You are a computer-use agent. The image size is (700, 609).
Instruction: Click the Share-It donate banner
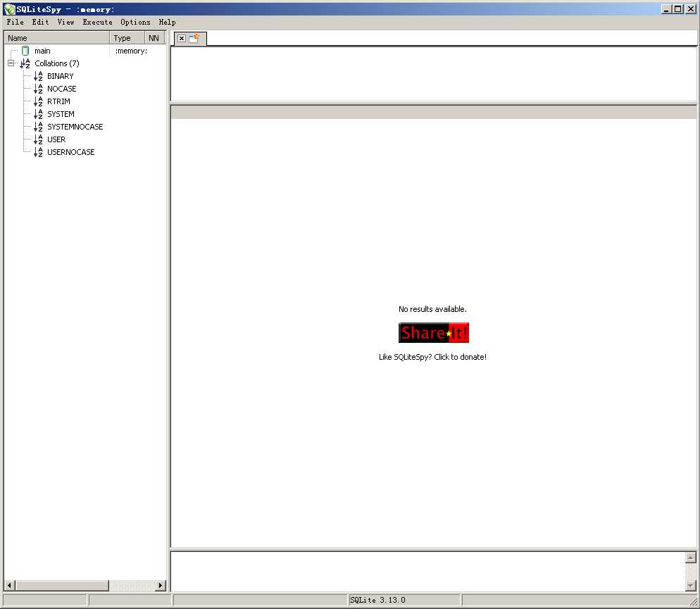pyautogui.click(x=434, y=333)
